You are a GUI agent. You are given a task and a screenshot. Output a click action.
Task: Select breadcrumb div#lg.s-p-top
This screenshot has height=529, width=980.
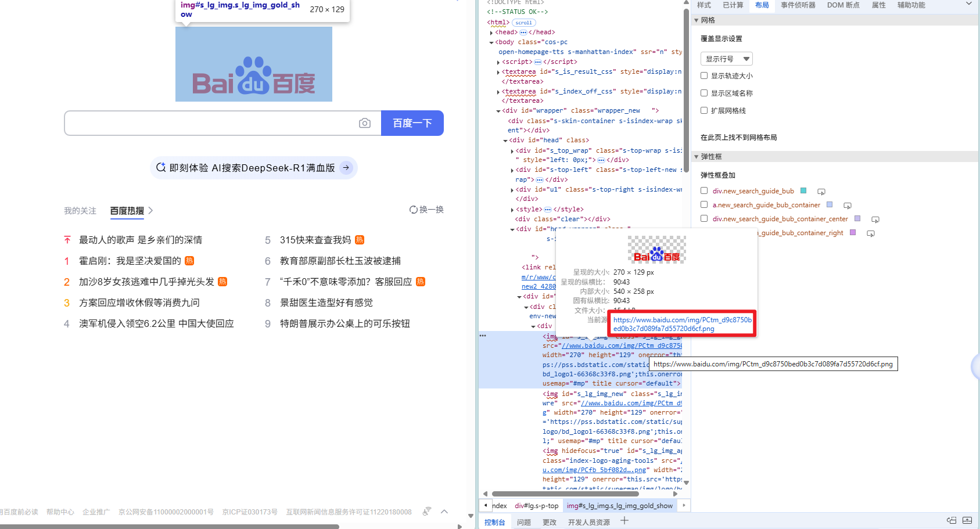click(x=536, y=506)
